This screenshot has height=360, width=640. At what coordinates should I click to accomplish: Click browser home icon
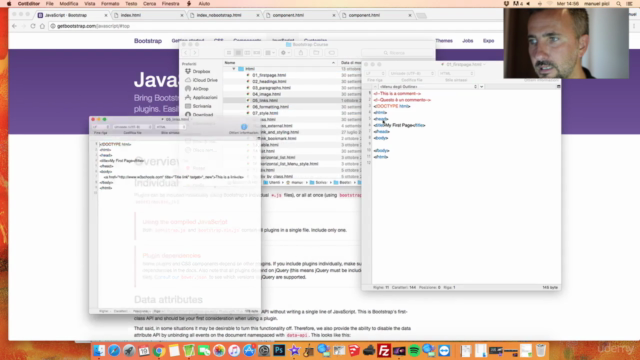42,26
